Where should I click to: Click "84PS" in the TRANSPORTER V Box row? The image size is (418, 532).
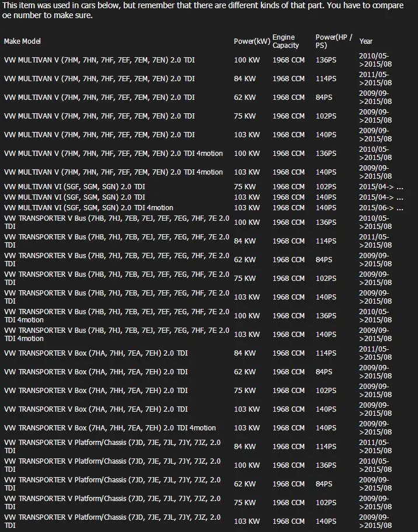click(324, 372)
